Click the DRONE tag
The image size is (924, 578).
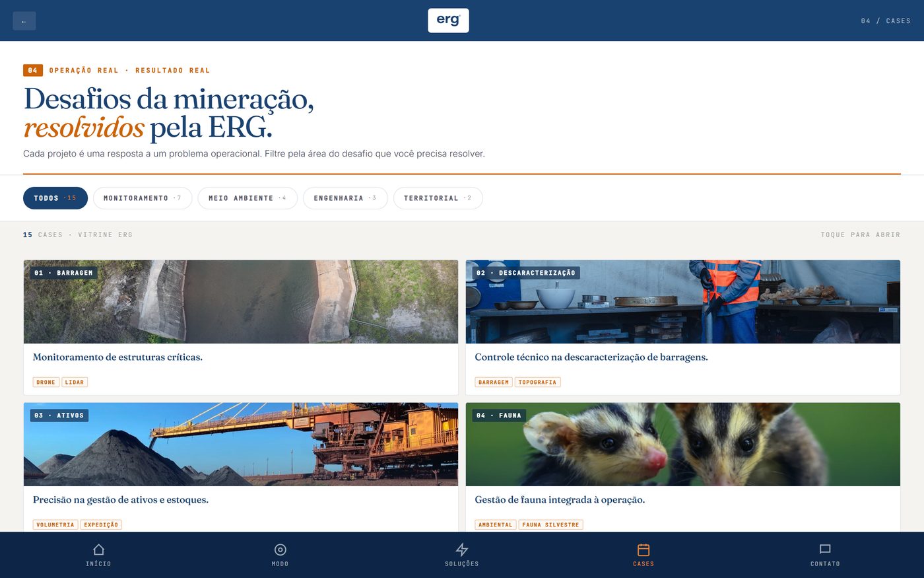[46, 382]
